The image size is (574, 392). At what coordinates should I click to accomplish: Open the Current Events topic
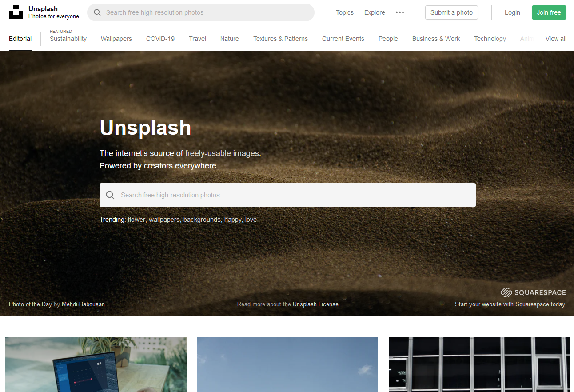tap(343, 39)
